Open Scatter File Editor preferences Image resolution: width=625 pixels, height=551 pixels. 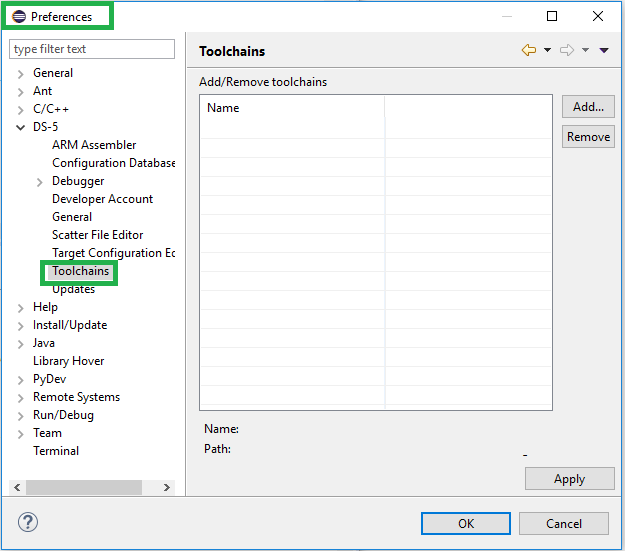(97, 234)
